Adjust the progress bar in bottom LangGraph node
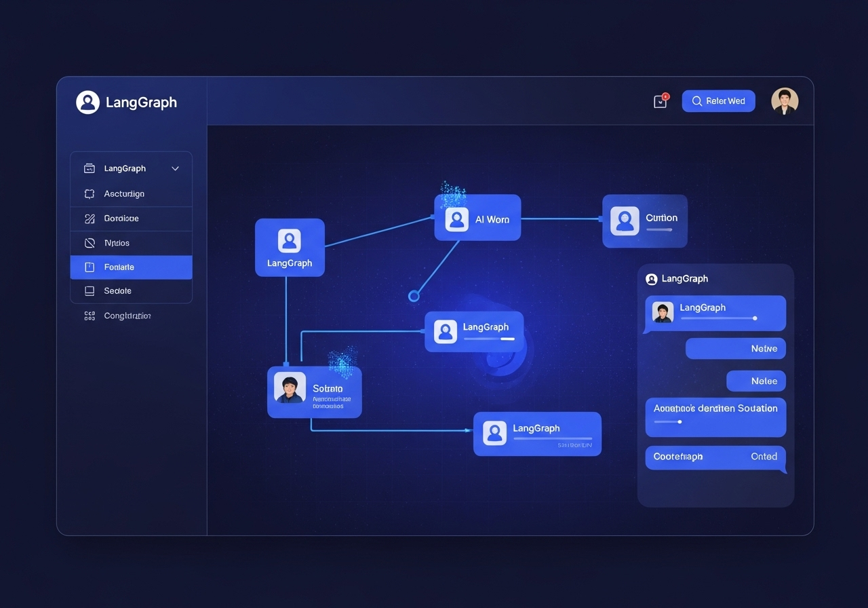The height and width of the screenshot is (608, 868). 553,438
